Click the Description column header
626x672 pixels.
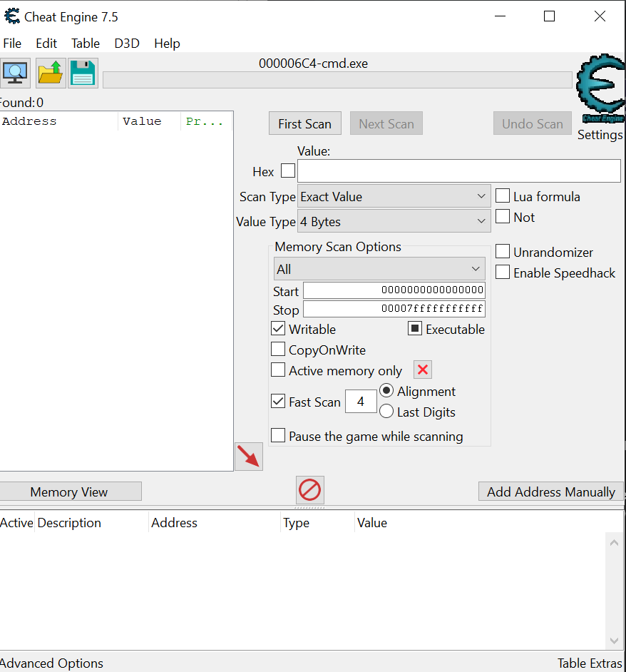[x=91, y=522]
